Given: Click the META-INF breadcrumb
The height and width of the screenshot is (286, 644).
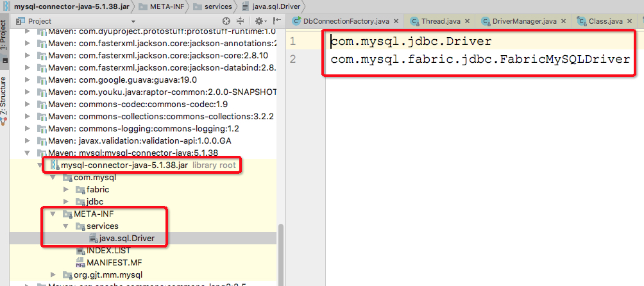Looking at the screenshot, I should pyautogui.click(x=161, y=6).
